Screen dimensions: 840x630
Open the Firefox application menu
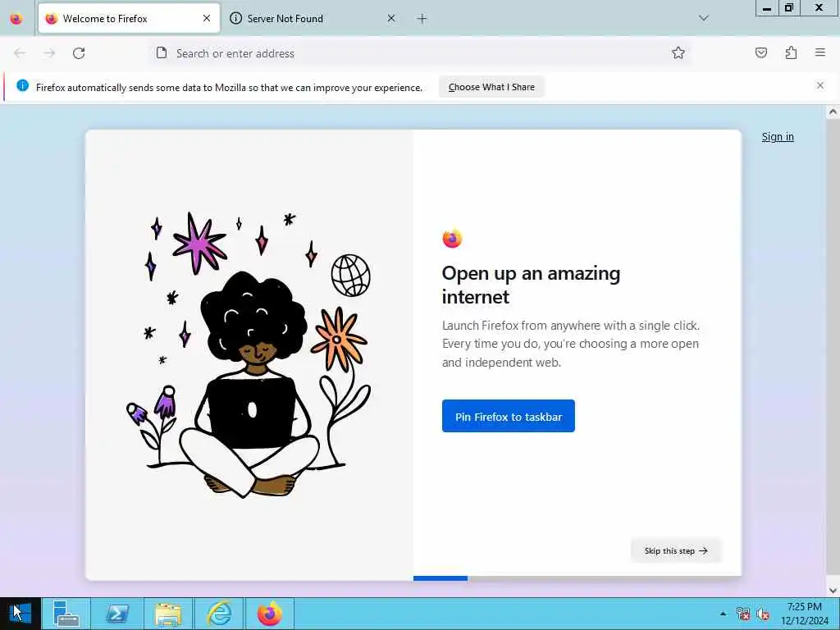tap(820, 53)
